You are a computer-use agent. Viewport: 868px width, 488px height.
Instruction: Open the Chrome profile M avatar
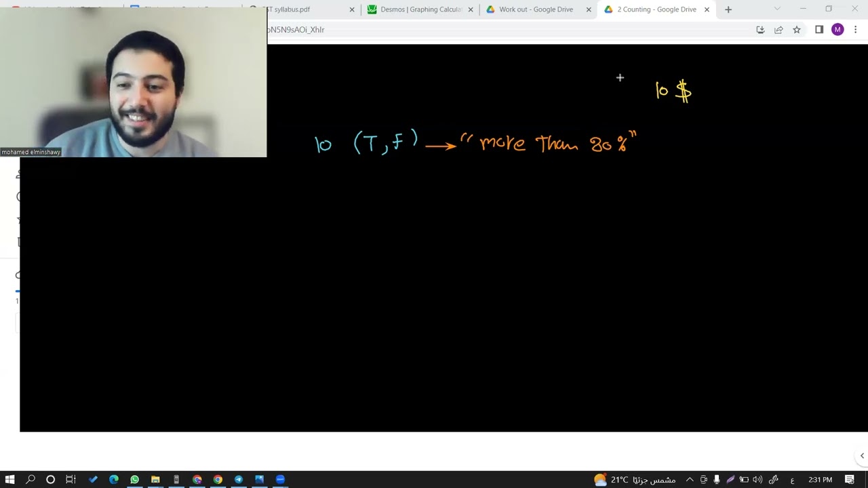(837, 30)
